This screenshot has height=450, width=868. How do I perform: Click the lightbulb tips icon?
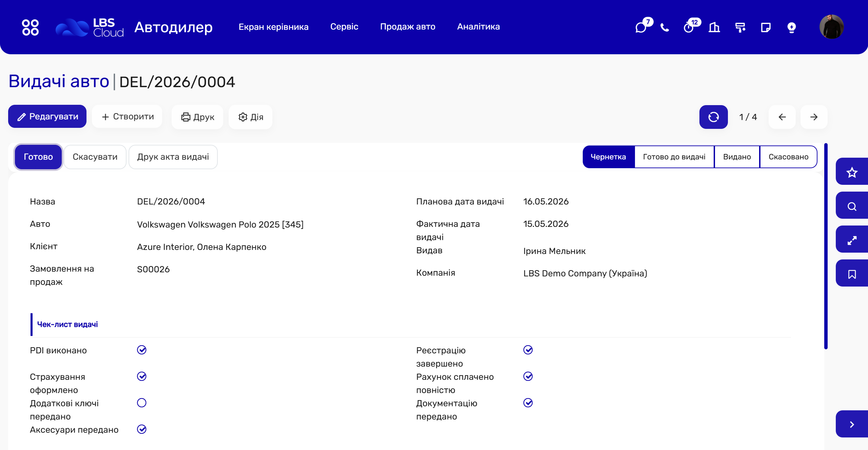pyautogui.click(x=792, y=27)
